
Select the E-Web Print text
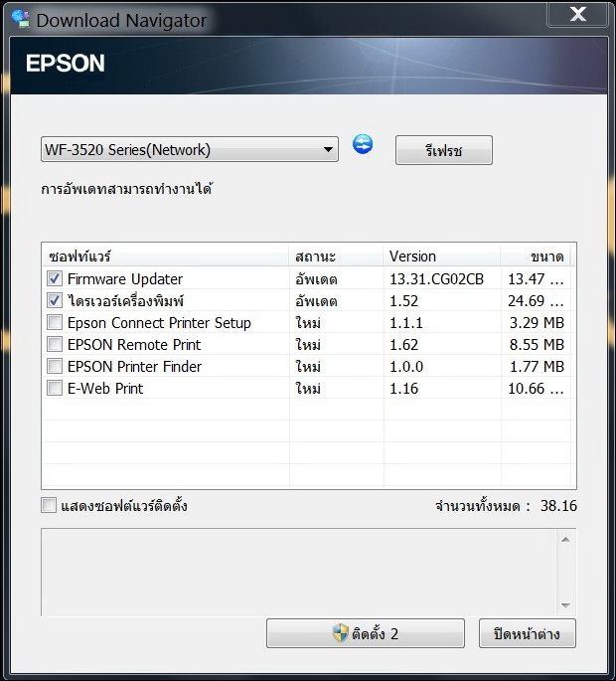105,389
